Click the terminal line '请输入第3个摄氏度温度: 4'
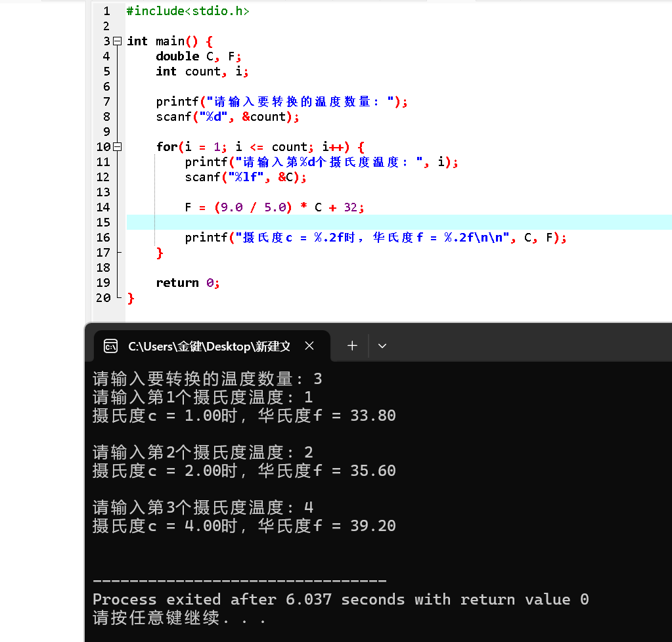 tap(203, 507)
